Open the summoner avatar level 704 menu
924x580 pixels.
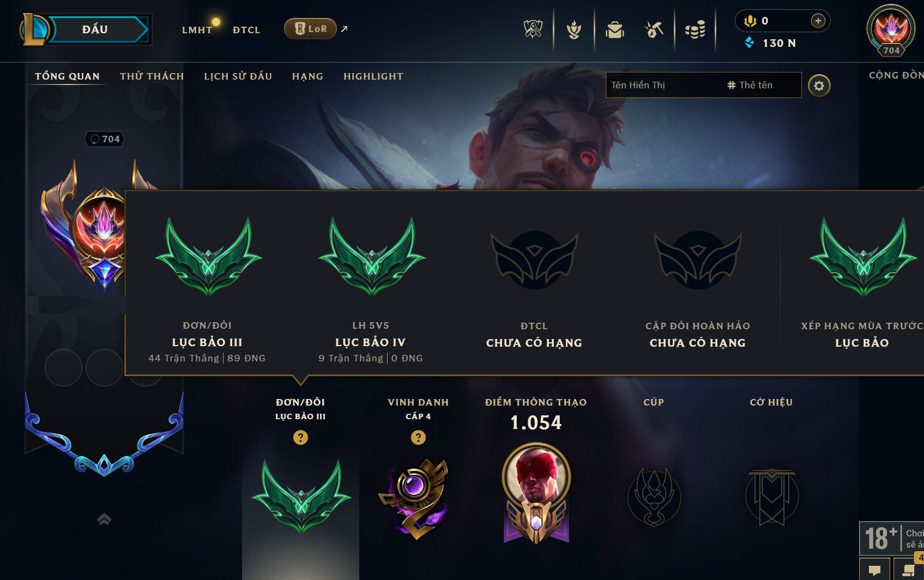point(891,31)
